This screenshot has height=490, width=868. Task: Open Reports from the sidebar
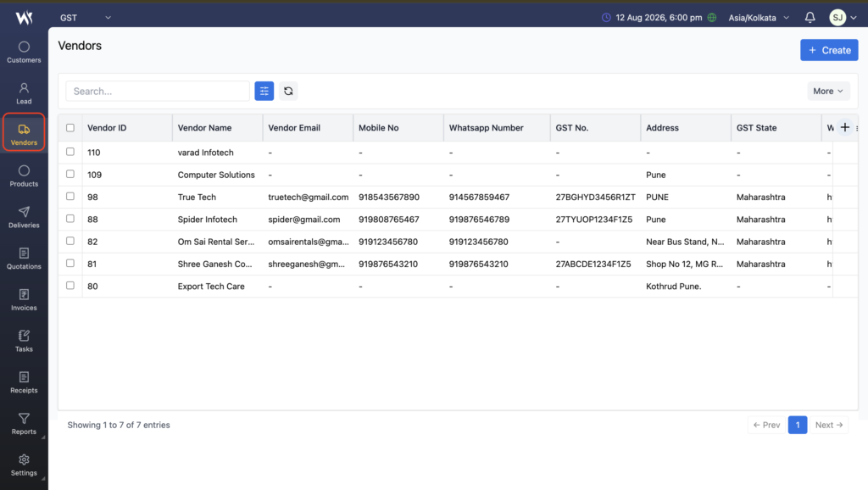click(24, 424)
